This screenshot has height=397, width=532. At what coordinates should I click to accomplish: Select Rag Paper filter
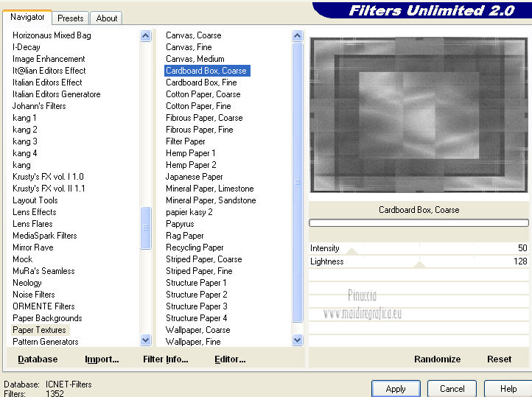184,236
